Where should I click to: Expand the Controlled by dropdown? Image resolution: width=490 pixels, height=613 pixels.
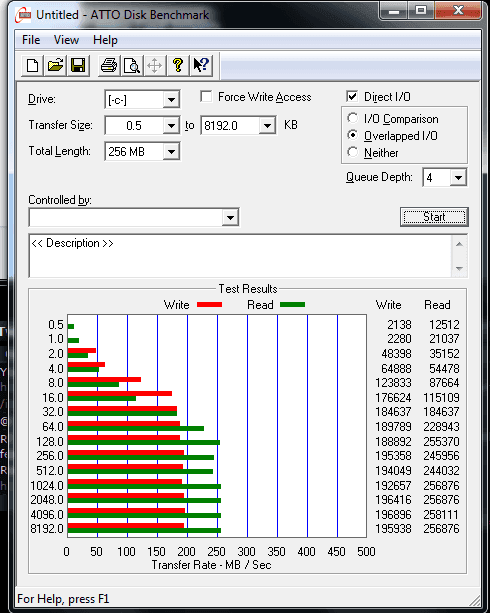coord(230,217)
